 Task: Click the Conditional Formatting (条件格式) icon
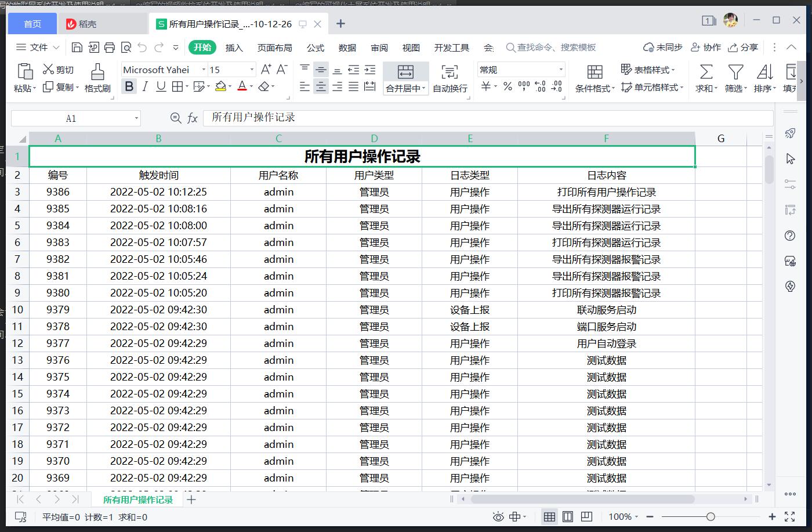(594, 72)
